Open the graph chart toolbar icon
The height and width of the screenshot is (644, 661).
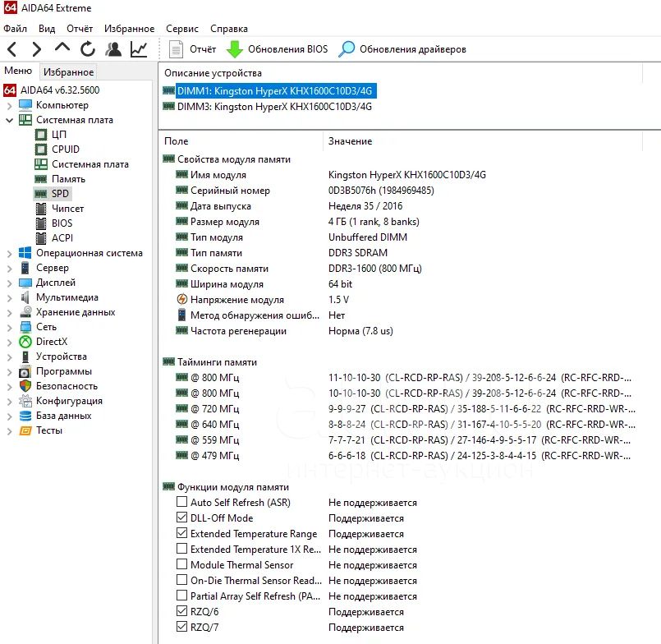click(139, 49)
